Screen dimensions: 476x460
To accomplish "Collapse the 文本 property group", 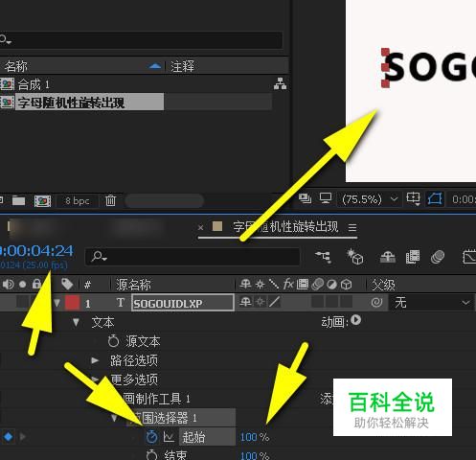I will (76, 322).
